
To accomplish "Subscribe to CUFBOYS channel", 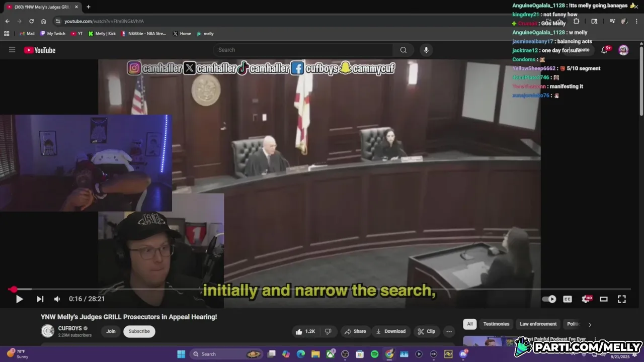I will [x=139, y=331].
